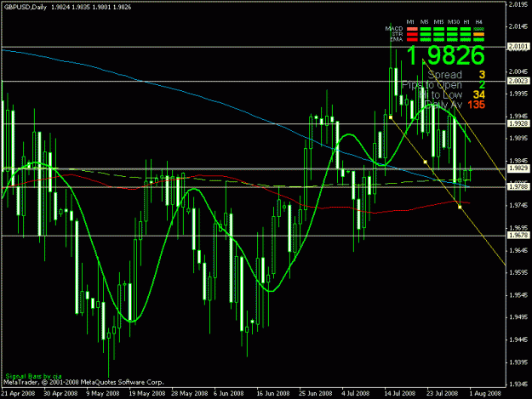
Task: Click the 1.9345 price scale label
Action: [518, 385]
